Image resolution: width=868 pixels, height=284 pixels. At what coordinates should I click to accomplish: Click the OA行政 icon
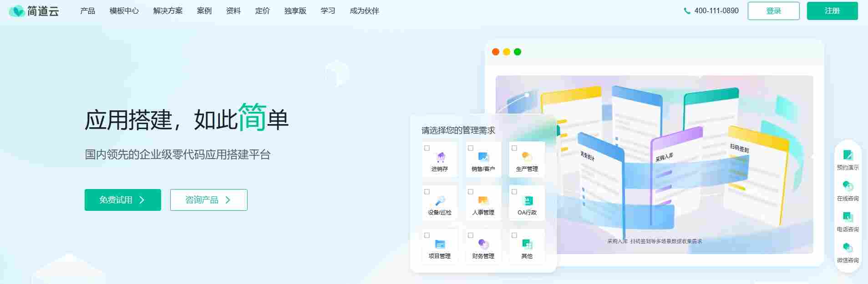pyautogui.click(x=527, y=201)
